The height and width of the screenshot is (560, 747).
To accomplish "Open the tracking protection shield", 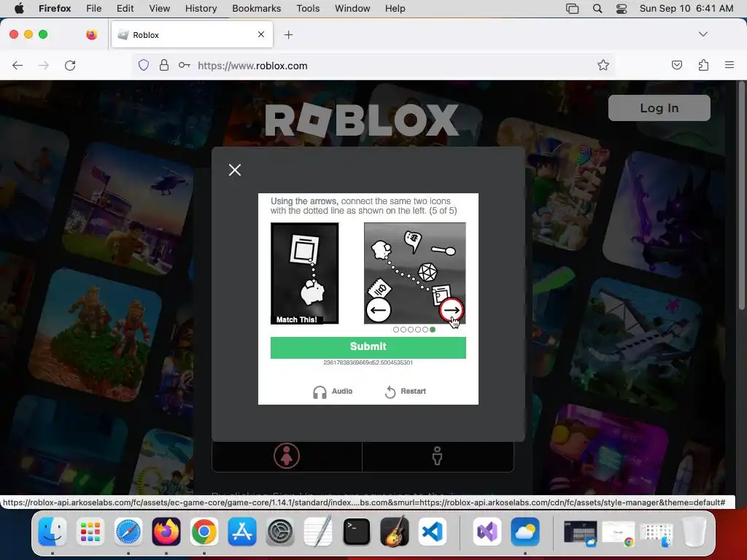I will coord(144,65).
